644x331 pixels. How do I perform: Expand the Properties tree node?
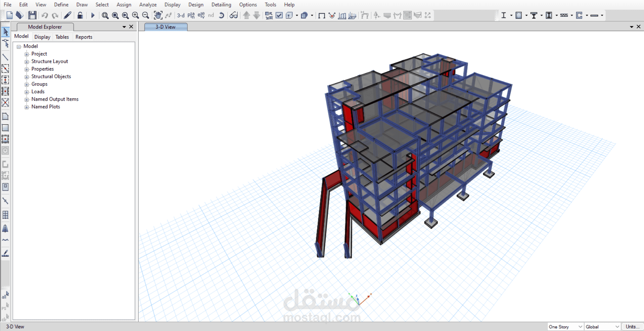point(27,69)
